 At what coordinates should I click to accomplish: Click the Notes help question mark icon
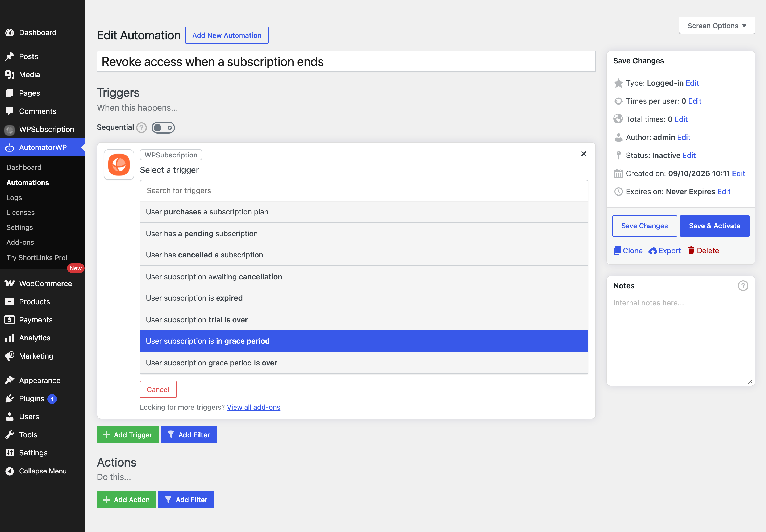tap(743, 286)
